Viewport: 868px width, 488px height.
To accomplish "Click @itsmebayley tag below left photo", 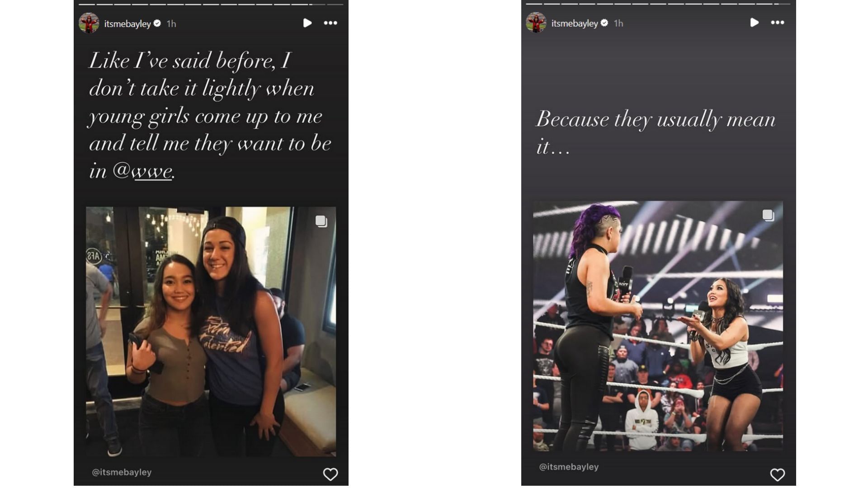I will [122, 472].
